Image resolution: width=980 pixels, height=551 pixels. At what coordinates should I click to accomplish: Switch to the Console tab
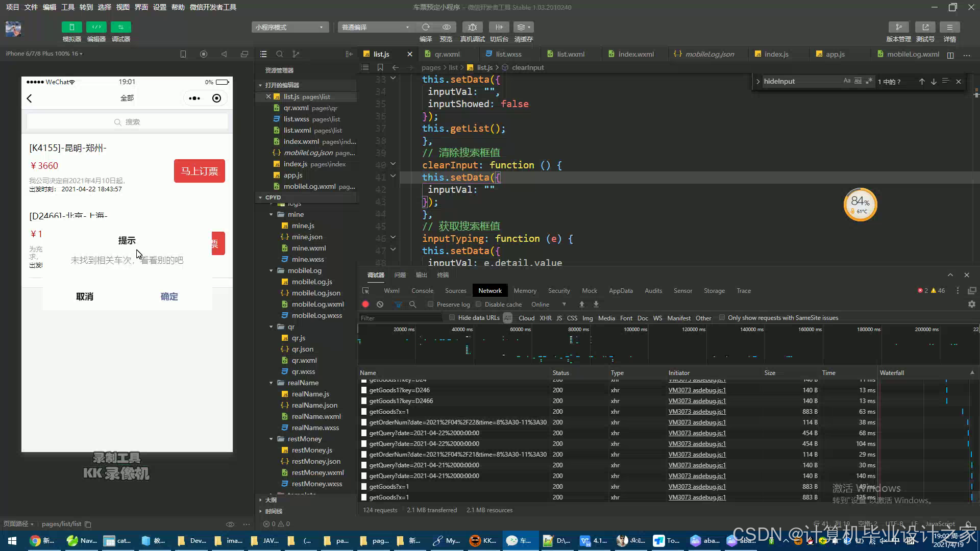[422, 291]
